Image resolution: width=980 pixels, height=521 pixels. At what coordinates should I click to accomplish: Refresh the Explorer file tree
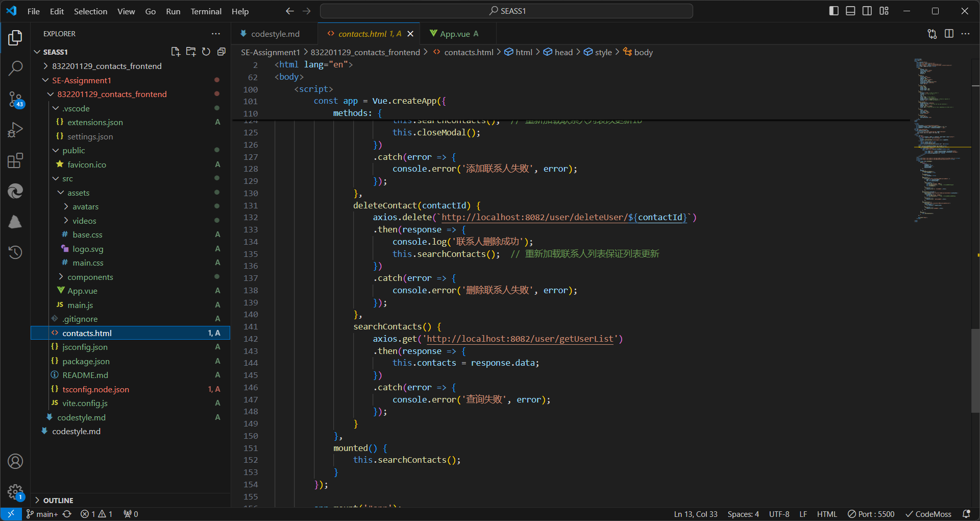click(206, 52)
